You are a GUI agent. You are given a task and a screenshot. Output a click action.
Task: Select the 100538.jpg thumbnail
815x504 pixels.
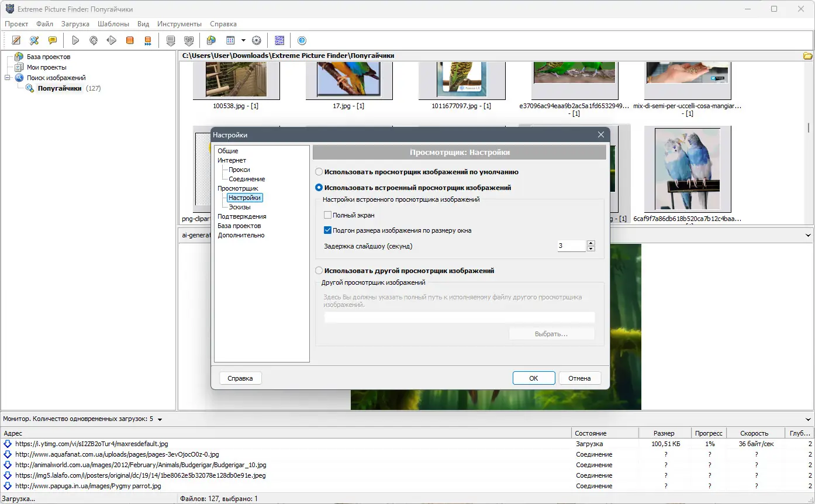(236, 80)
